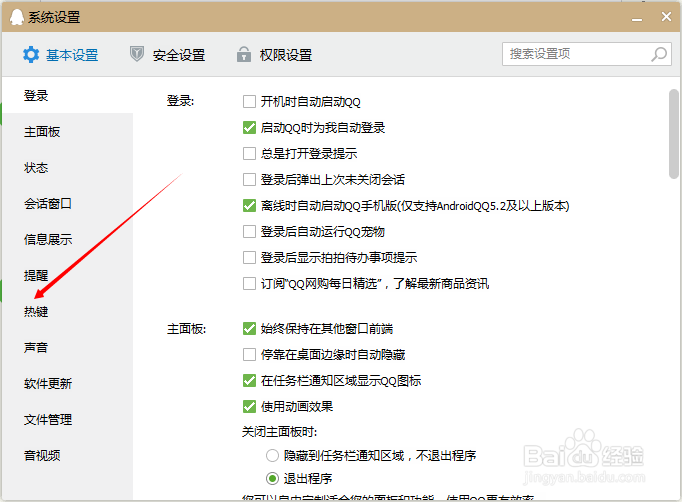
Task: Select 隐藏到任务栏通知区域 radio option
Action: [x=272, y=455]
